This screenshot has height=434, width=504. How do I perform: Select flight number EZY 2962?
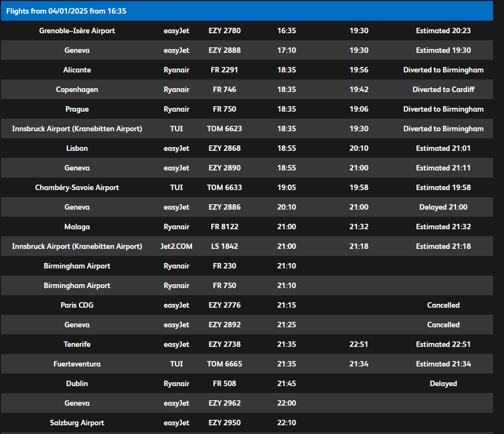[224, 403]
